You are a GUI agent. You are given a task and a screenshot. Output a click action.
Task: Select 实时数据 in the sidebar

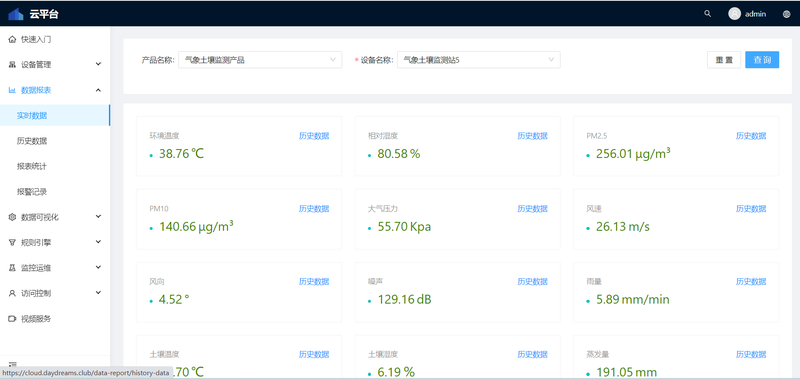[55, 116]
